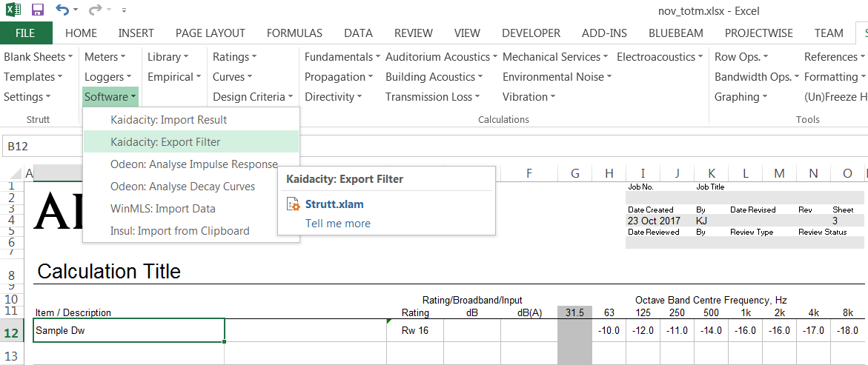Open the DEVELOPER tab
This screenshot has width=868, height=365.
531,33
